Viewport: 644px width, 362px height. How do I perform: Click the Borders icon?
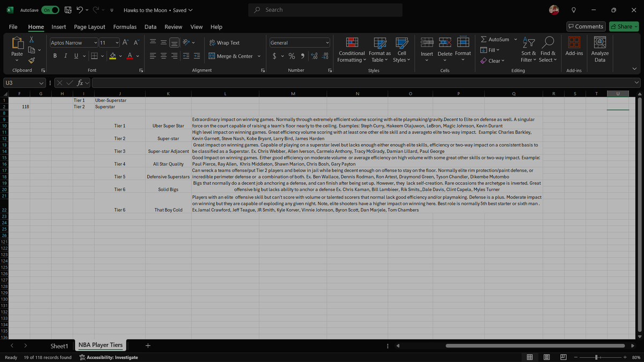94,56
